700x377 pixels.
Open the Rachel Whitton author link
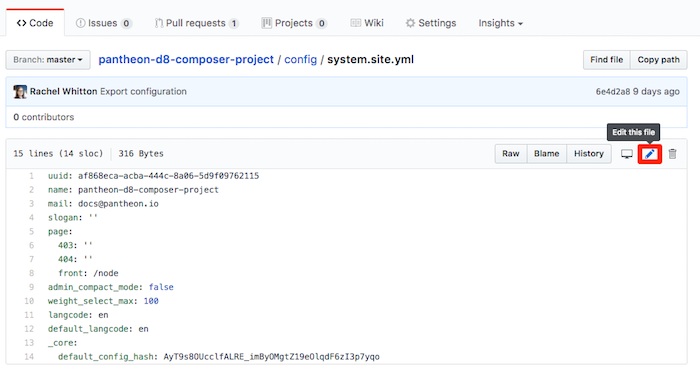tap(63, 92)
